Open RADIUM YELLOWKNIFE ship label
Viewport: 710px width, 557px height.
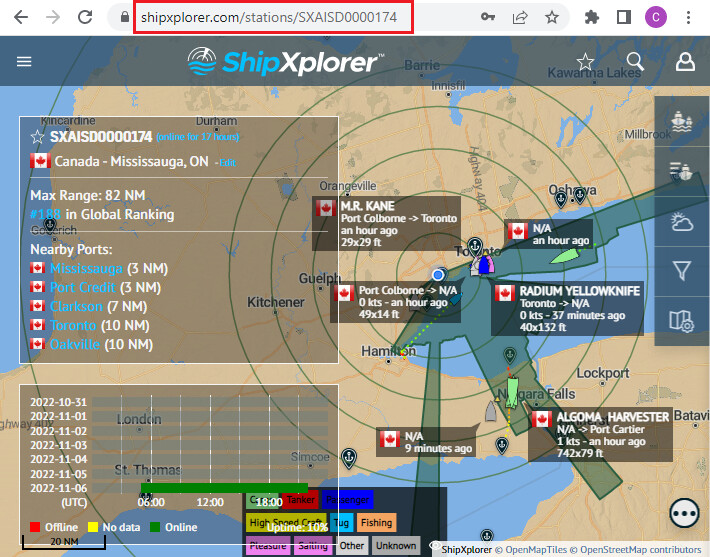[567, 309]
